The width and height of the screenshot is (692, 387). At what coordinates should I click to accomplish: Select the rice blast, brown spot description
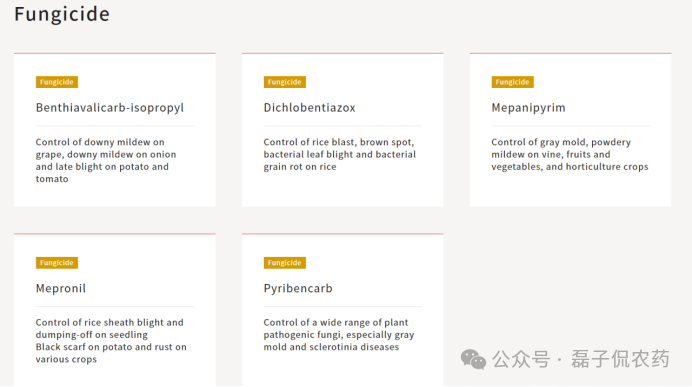(x=339, y=154)
